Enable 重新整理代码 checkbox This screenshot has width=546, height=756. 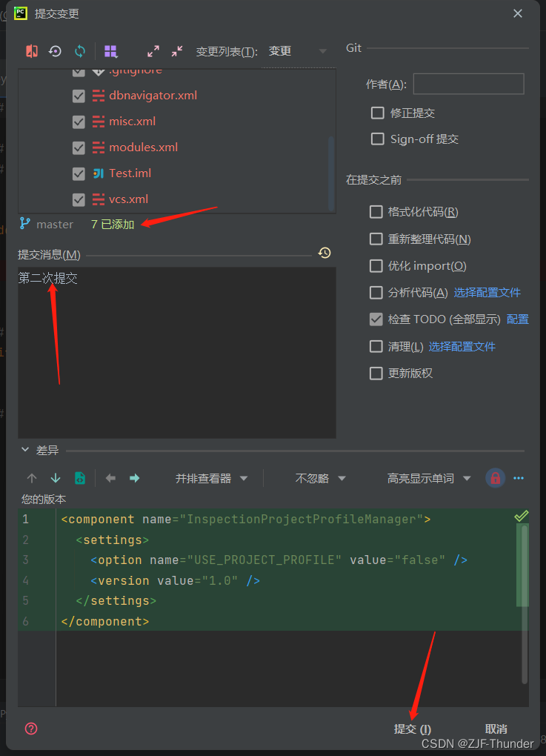pyautogui.click(x=376, y=239)
